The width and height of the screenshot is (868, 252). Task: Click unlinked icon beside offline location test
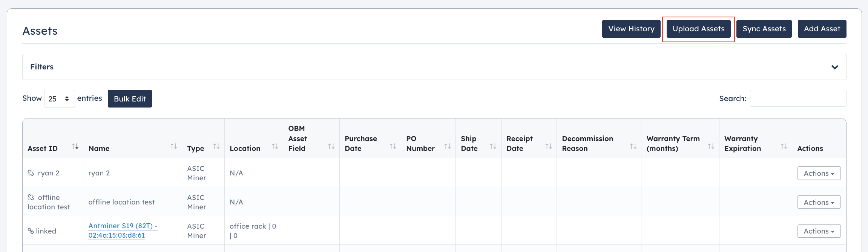pos(31,197)
